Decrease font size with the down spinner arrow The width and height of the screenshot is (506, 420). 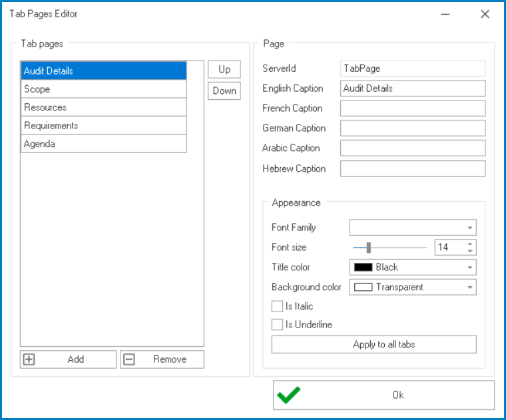click(x=470, y=251)
